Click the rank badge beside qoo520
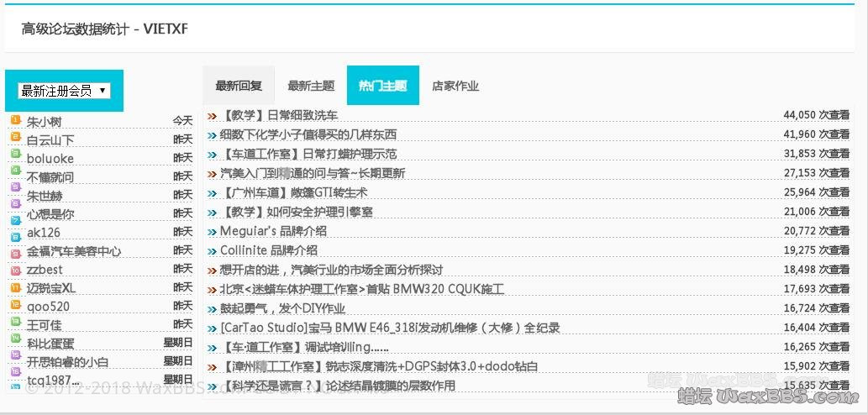Screen dimensions: 868x415 [15, 306]
